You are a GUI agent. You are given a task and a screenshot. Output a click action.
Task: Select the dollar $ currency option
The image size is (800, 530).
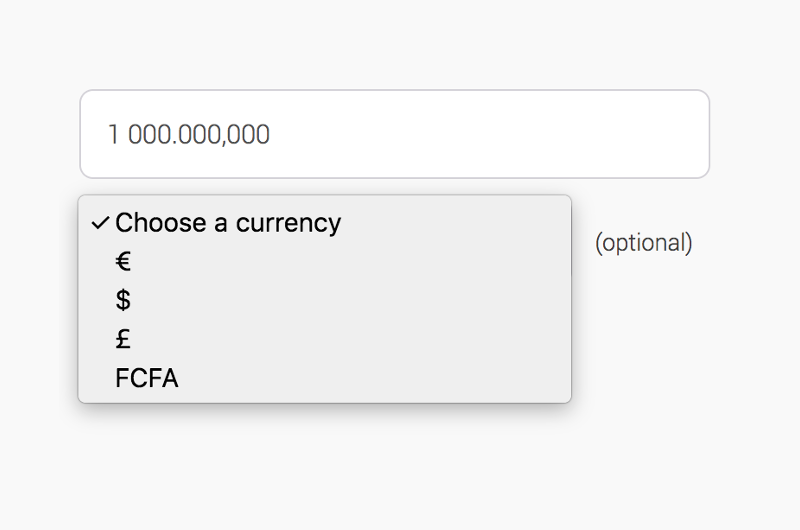click(x=124, y=301)
